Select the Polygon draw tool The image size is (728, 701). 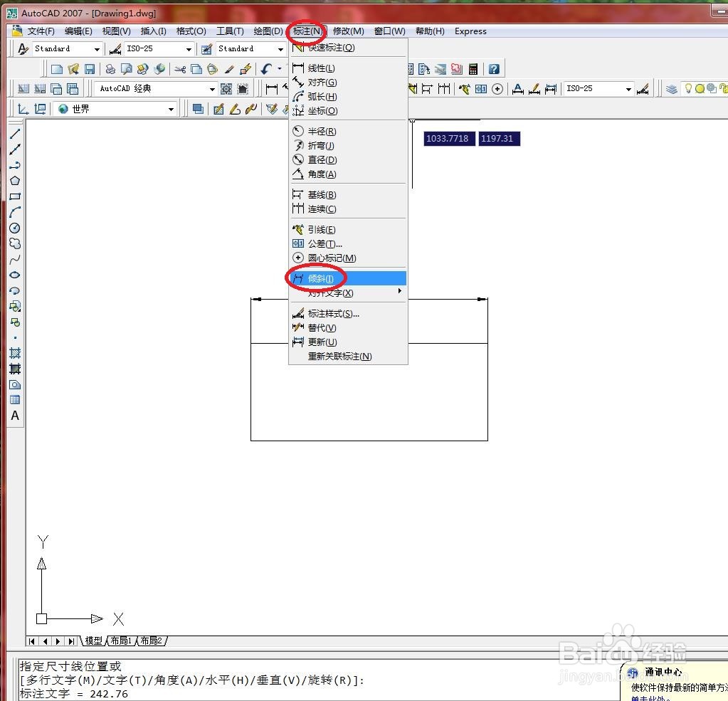(15, 181)
